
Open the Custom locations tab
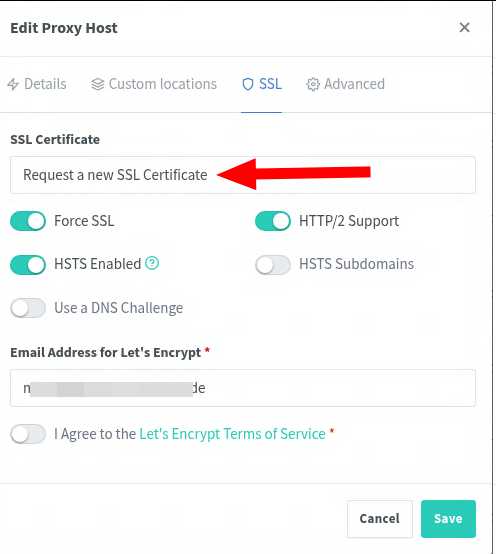pyautogui.click(x=154, y=84)
